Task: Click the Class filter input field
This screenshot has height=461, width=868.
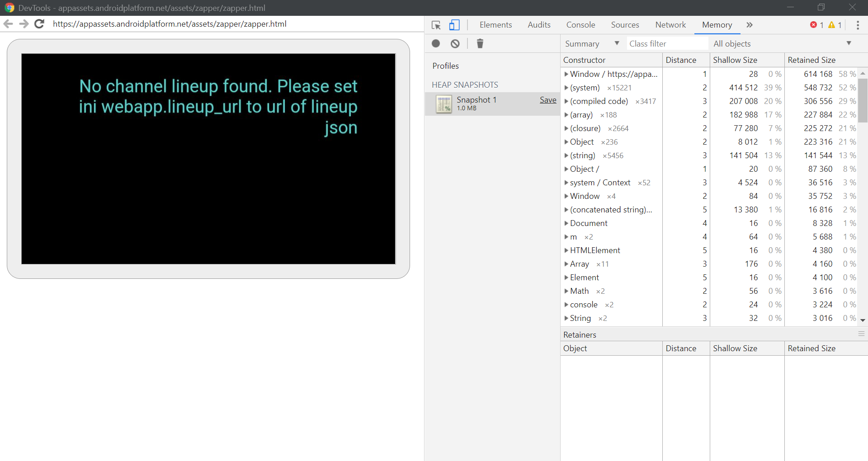Action: coord(667,43)
